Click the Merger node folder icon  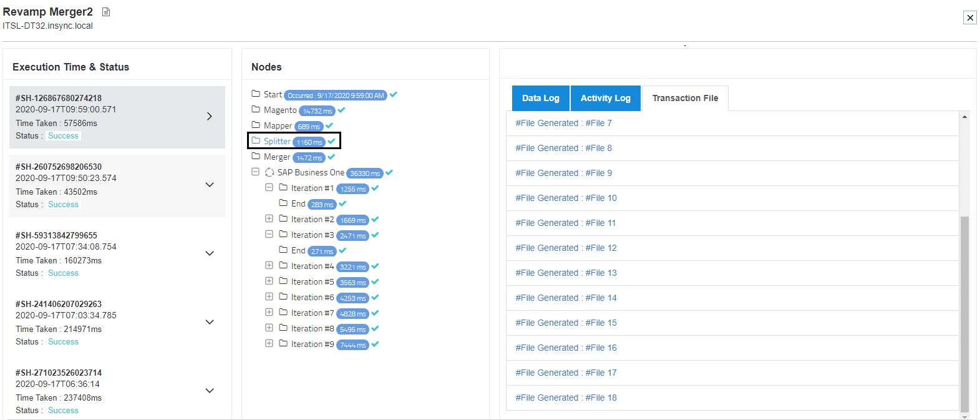(256, 157)
